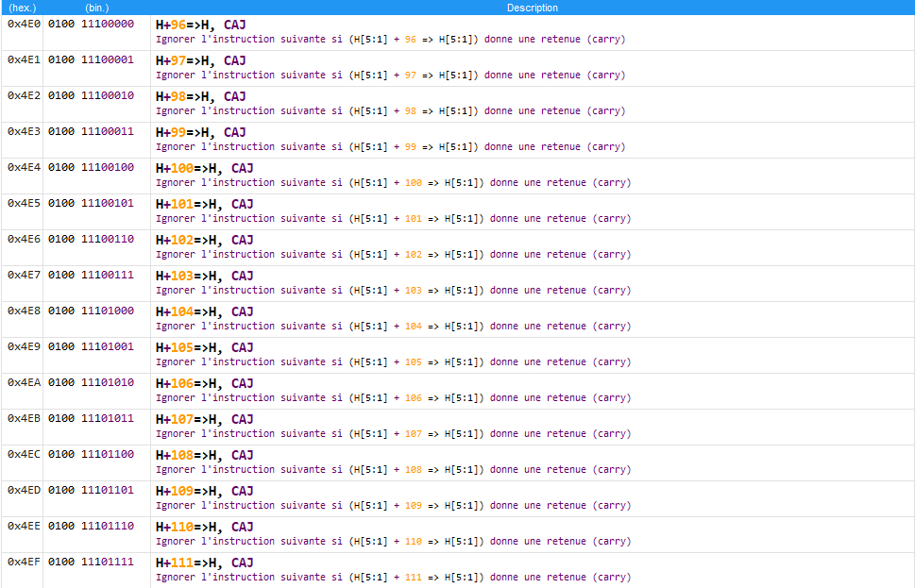Select hex address 0x4EC
Screen dimensions: 915x588
24,454
